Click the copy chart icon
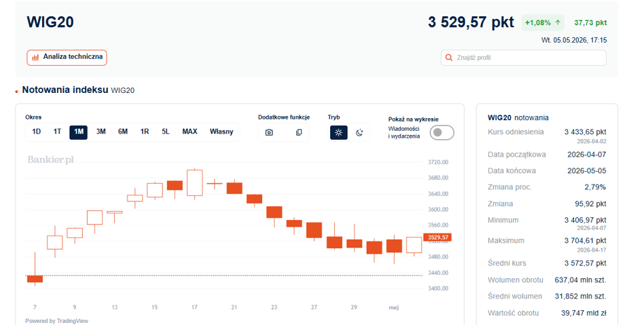 [299, 132]
